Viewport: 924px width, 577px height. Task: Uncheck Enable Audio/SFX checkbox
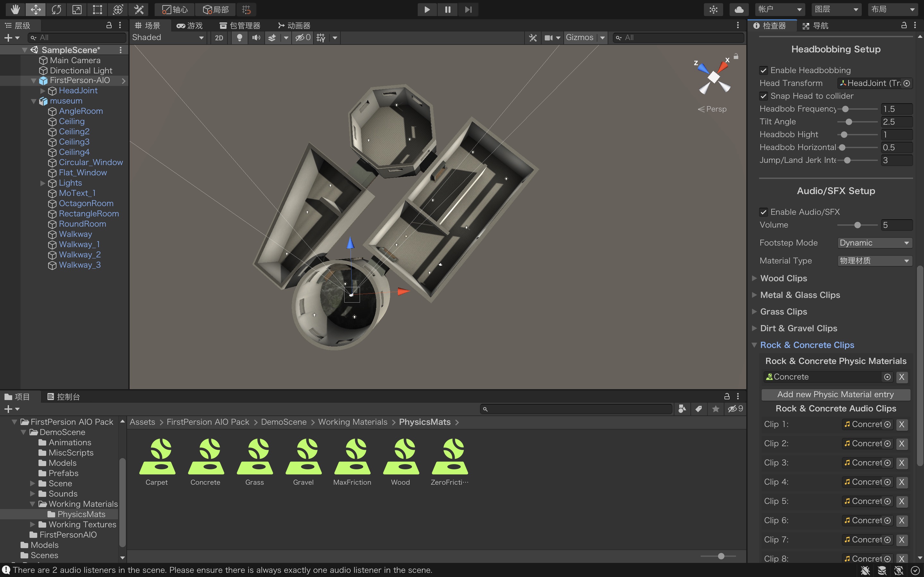pos(764,212)
